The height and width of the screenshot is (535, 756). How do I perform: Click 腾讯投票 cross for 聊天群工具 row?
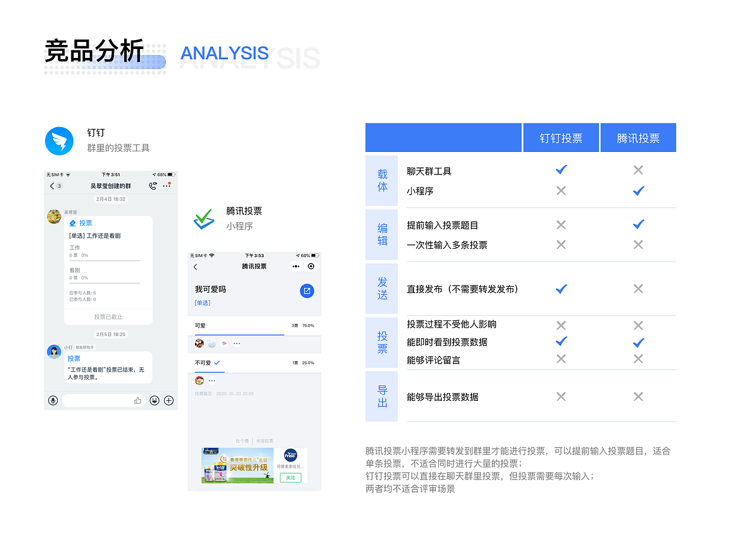click(638, 170)
